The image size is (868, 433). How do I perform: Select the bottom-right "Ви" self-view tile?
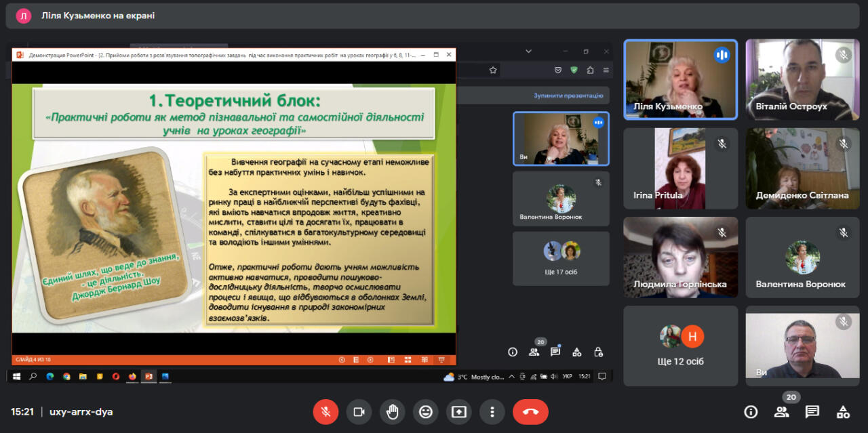[803, 346]
